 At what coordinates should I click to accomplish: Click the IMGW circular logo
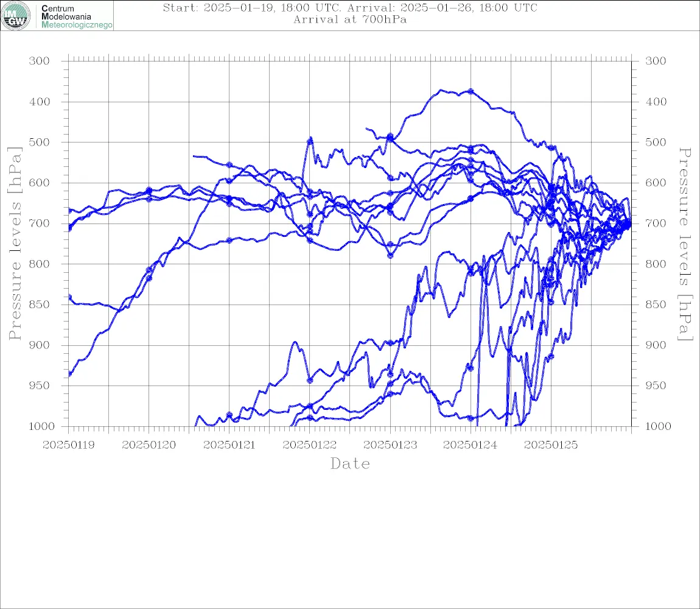pyautogui.click(x=16, y=16)
